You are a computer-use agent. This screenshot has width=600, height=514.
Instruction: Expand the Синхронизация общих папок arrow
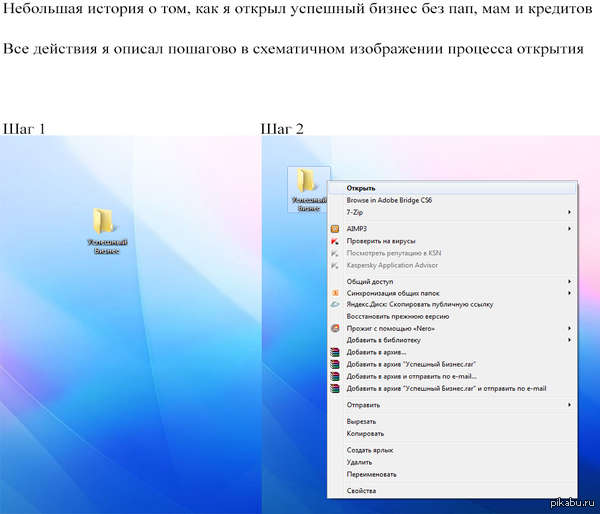tap(569, 293)
